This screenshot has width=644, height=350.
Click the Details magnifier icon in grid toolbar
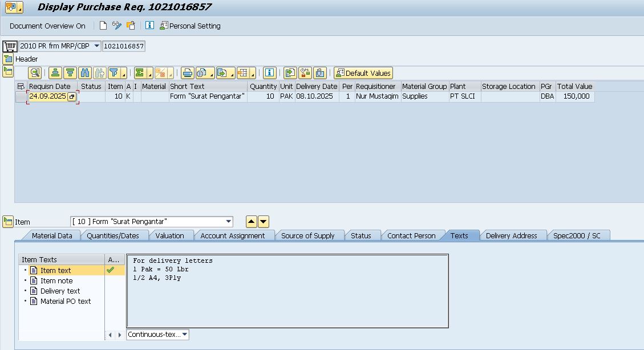[35, 73]
